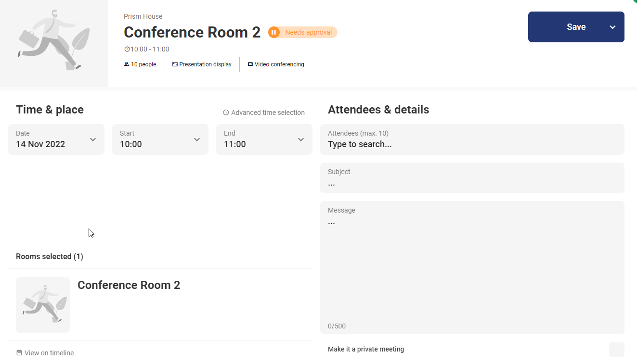Viewport: 637px width, 364px height.
Task: Click the calendar icon beside View on timeline
Action: coord(19,353)
